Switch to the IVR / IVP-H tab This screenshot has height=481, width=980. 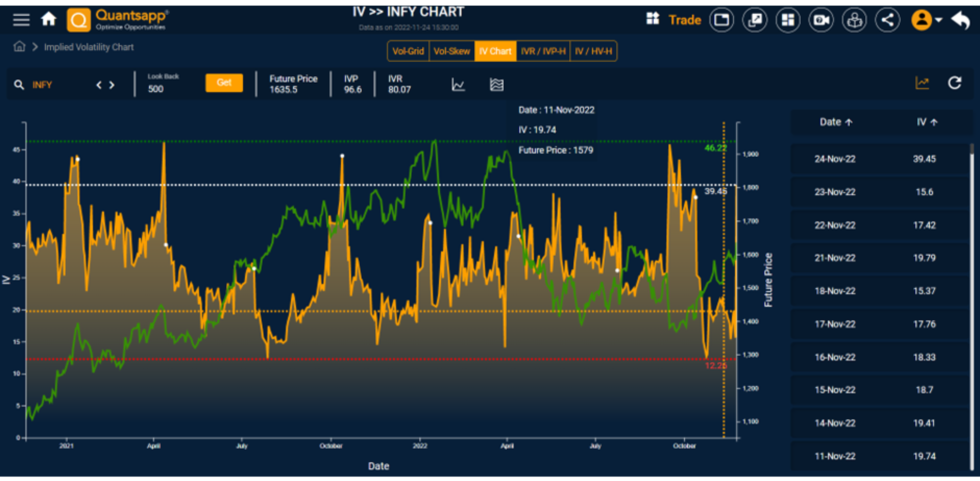[x=543, y=51]
